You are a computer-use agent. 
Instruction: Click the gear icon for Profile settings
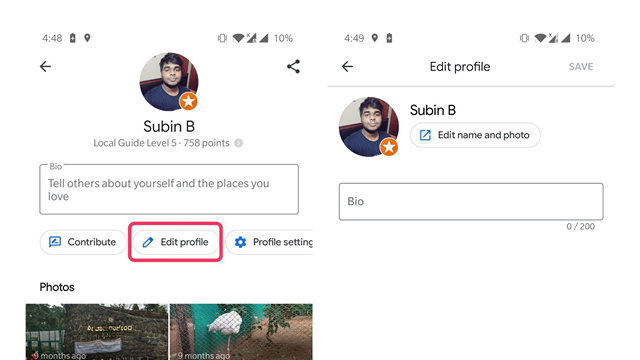[x=240, y=242]
